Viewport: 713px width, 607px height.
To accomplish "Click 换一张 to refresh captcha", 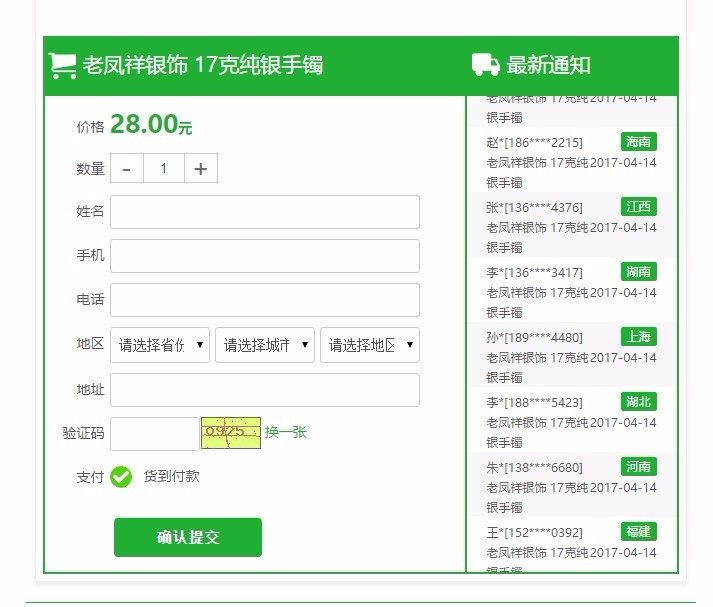I will click(x=286, y=432).
